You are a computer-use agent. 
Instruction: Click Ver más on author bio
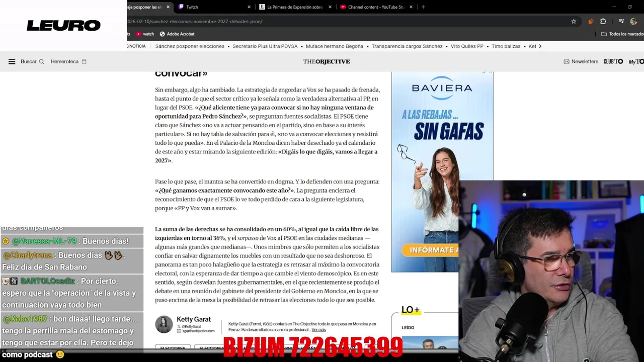[x=319, y=330]
